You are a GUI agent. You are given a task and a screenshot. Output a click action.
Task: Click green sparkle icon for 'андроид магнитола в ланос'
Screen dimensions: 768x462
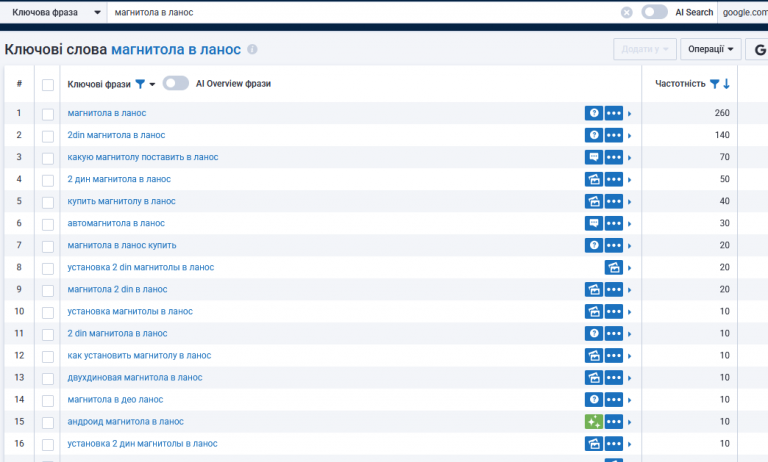click(594, 422)
